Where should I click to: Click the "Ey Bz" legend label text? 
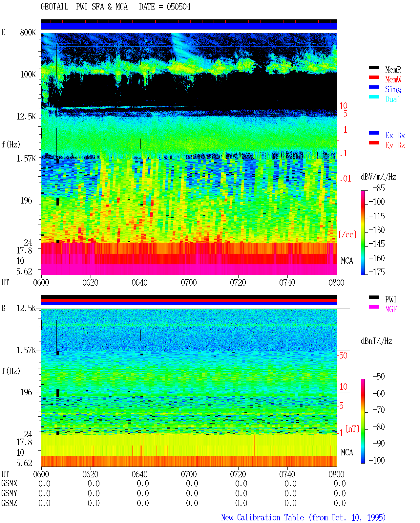395,145
